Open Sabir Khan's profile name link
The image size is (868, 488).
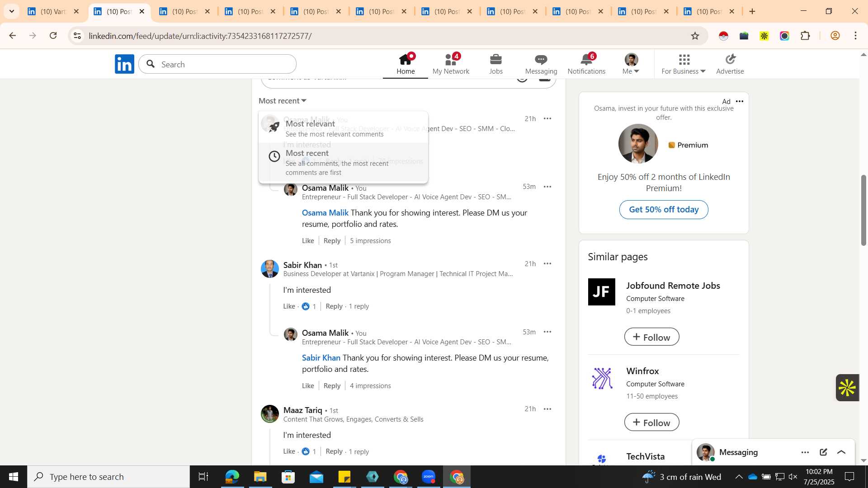coord(302,265)
